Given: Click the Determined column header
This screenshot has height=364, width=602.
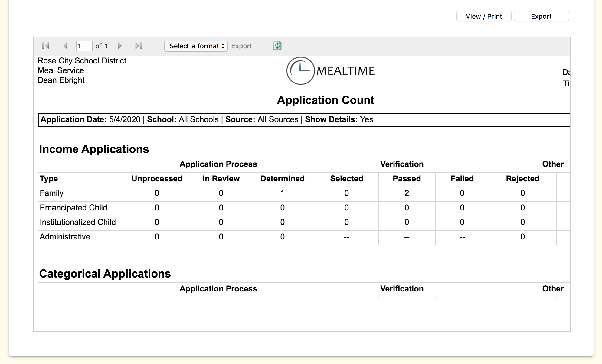Looking at the screenshot, I should click(x=282, y=179).
